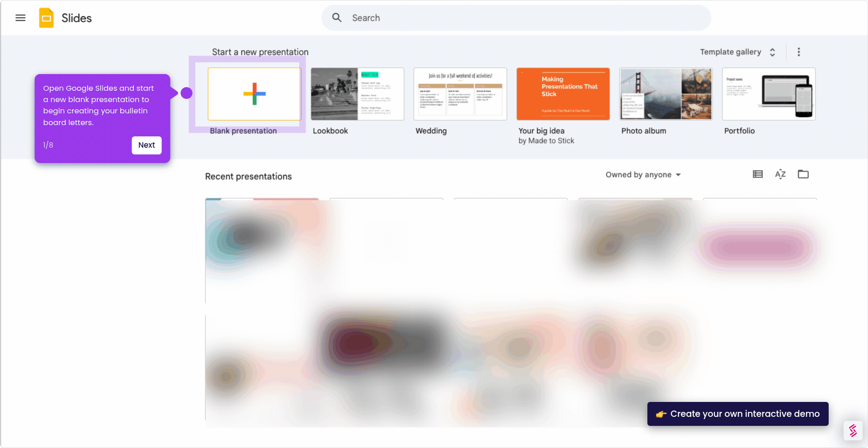
Task: Click the pink Storylane logo icon
Action: 853,430
